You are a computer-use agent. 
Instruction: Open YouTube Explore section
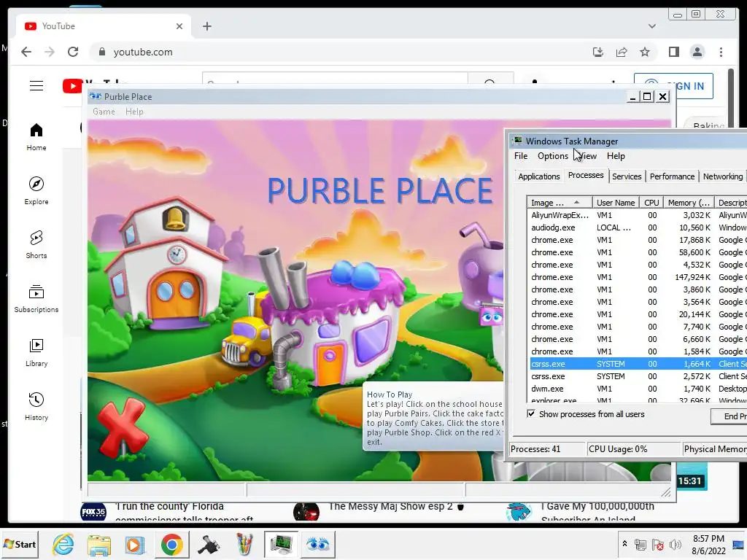[36, 191]
